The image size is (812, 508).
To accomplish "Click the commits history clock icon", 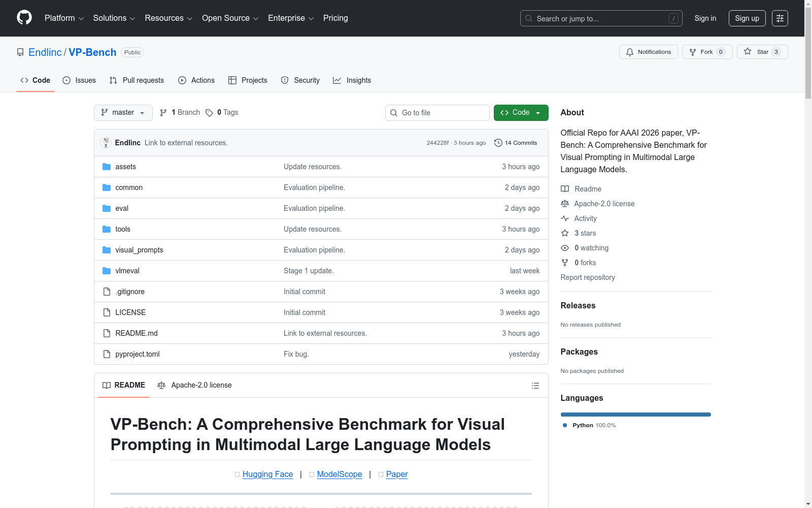I will click(498, 143).
